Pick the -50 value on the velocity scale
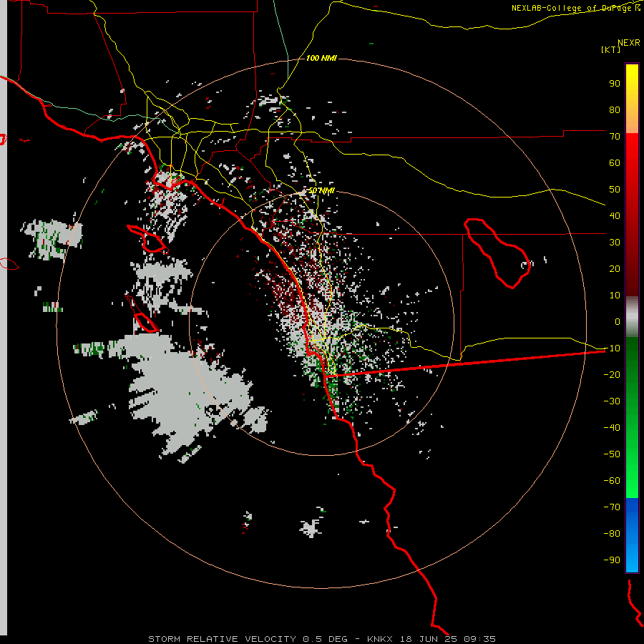Screen dimensions: 644x644 [612, 454]
